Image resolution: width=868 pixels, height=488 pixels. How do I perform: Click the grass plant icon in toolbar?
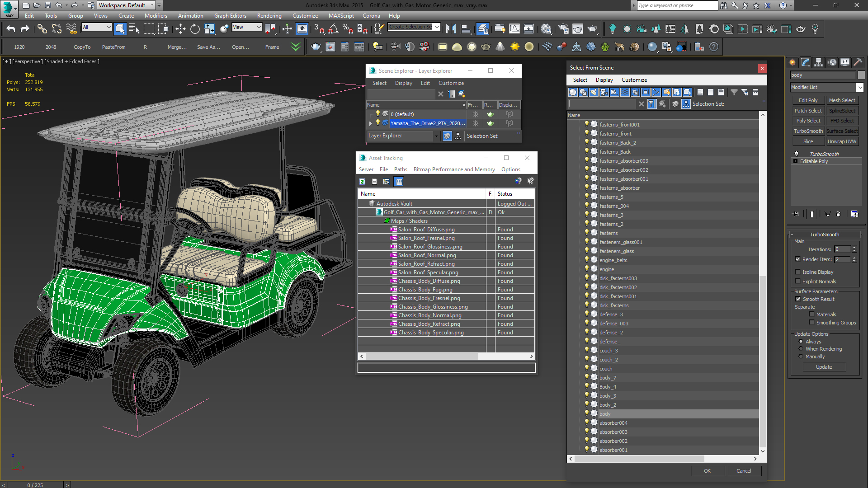point(605,47)
